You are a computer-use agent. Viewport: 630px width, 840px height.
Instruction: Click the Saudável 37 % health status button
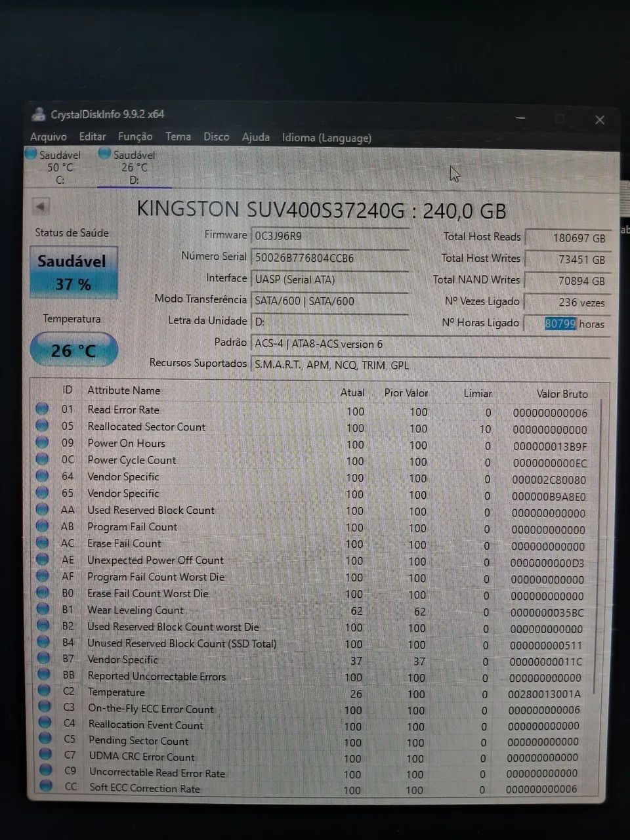point(73,272)
